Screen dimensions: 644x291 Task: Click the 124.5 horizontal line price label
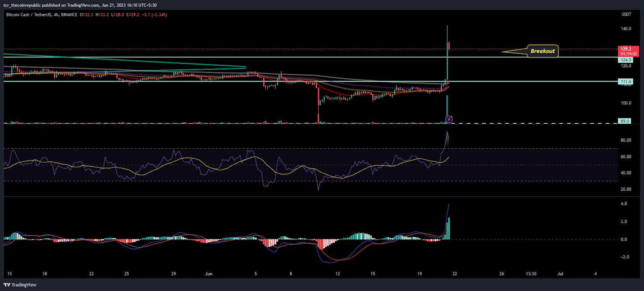coord(626,60)
